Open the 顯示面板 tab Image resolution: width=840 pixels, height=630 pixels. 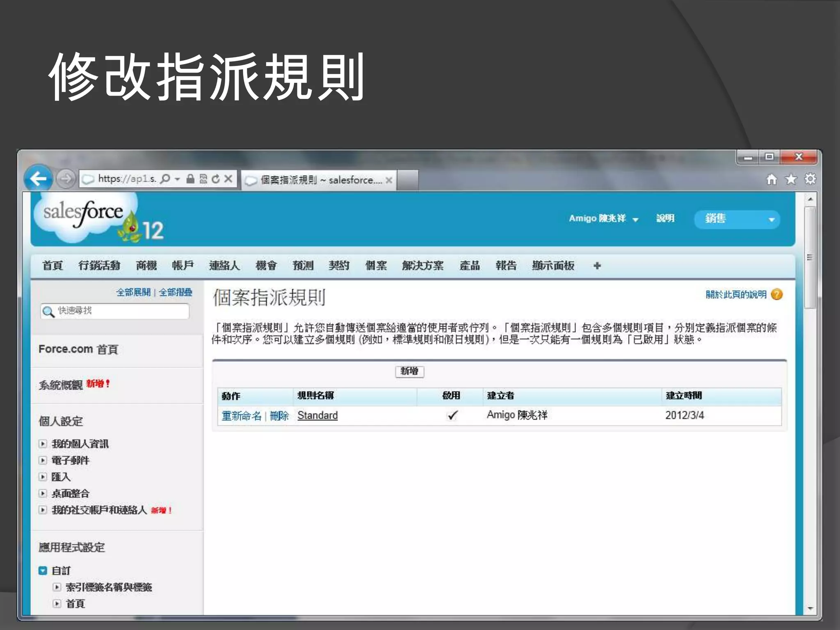coord(553,266)
